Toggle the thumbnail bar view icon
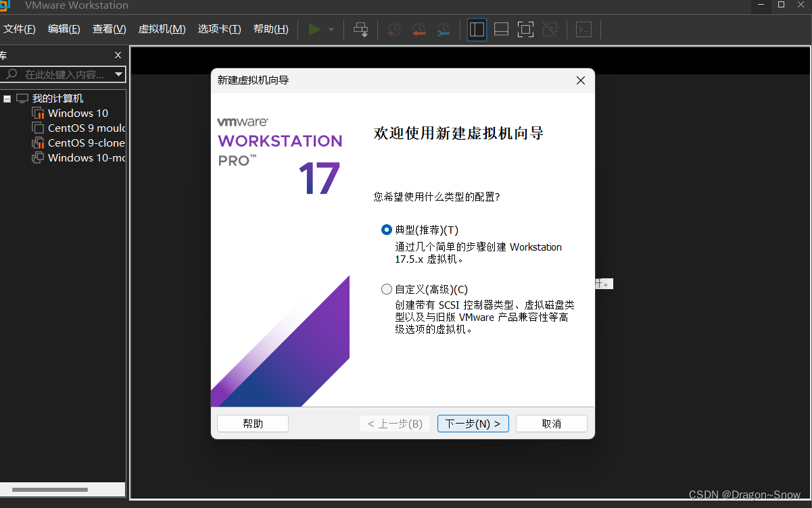The image size is (812, 508). point(501,29)
